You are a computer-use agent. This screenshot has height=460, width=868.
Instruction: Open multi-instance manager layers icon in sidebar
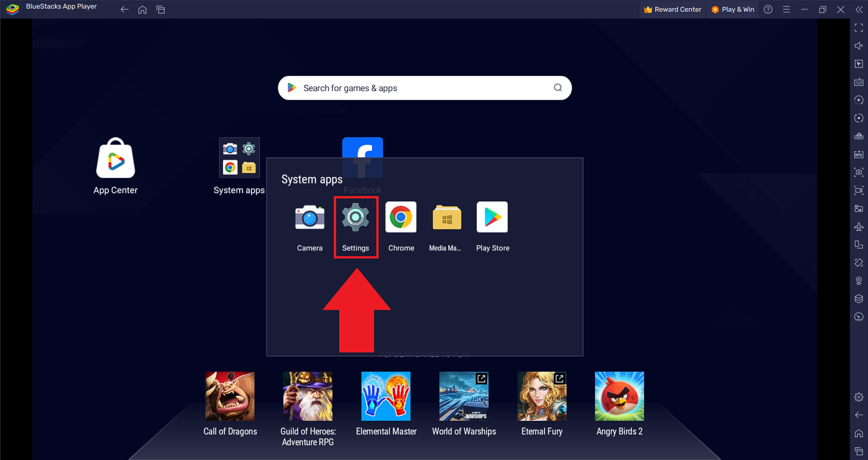pyautogui.click(x=859, y=299)
